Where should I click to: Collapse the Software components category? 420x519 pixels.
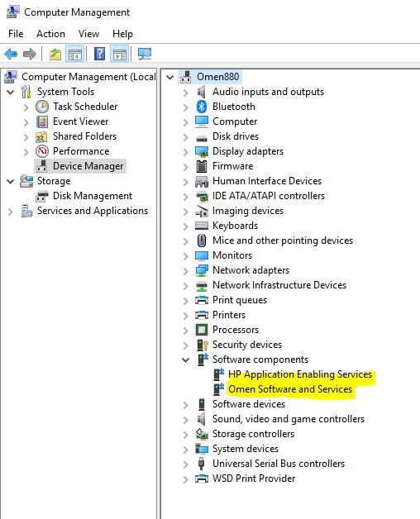click(x=186, y=359)
